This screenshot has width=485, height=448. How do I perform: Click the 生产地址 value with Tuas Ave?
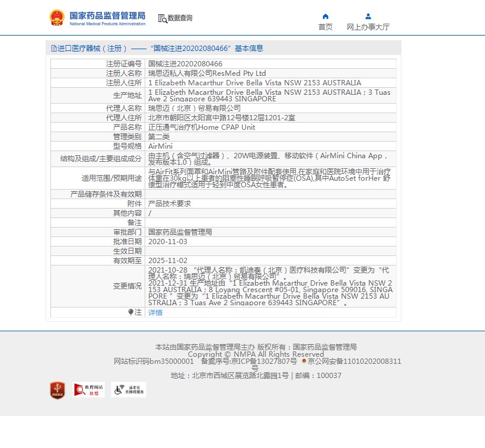pos(269,95)
